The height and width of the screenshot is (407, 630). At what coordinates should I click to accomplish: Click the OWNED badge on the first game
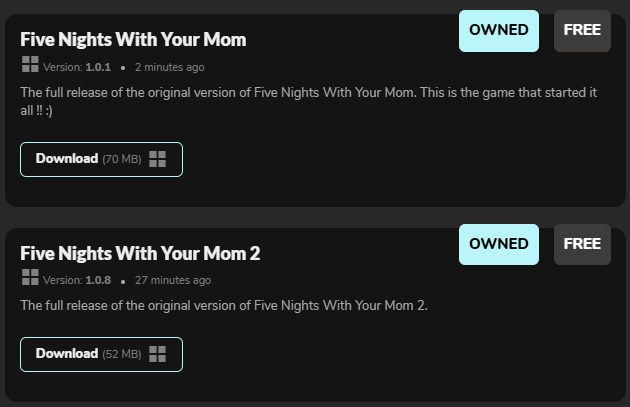pyautogui.click(x=498, y=30)
